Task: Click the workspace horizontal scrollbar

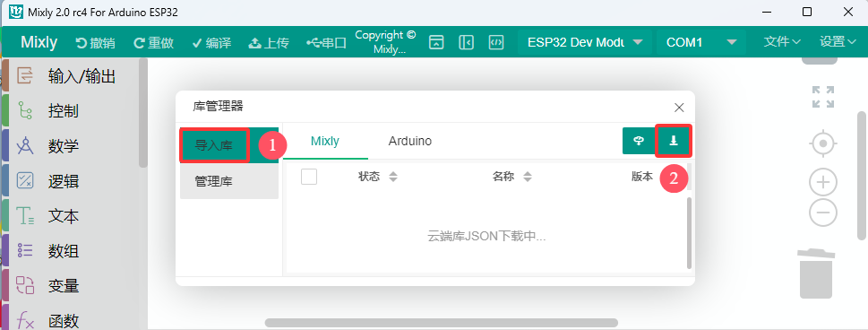Action: coord(442,323)
